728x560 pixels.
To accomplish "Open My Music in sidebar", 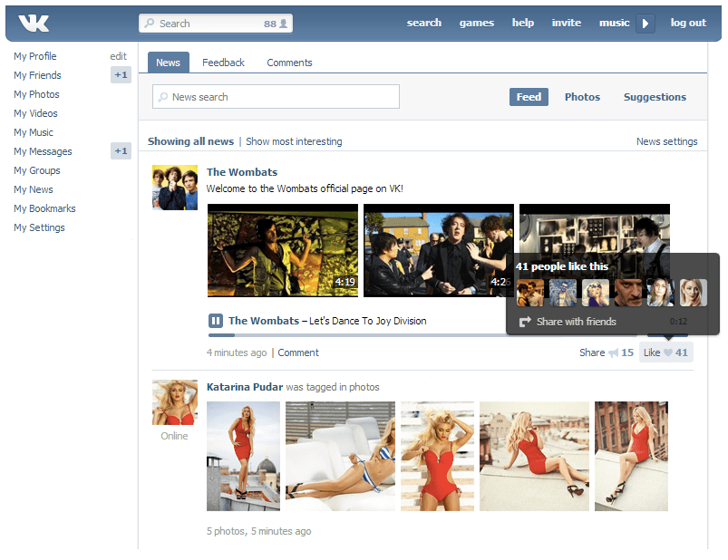I will coord(34,132).
